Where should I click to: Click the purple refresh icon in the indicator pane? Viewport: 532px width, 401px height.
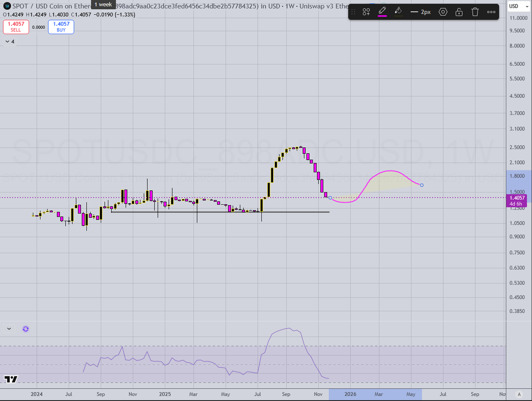point(25,329)
